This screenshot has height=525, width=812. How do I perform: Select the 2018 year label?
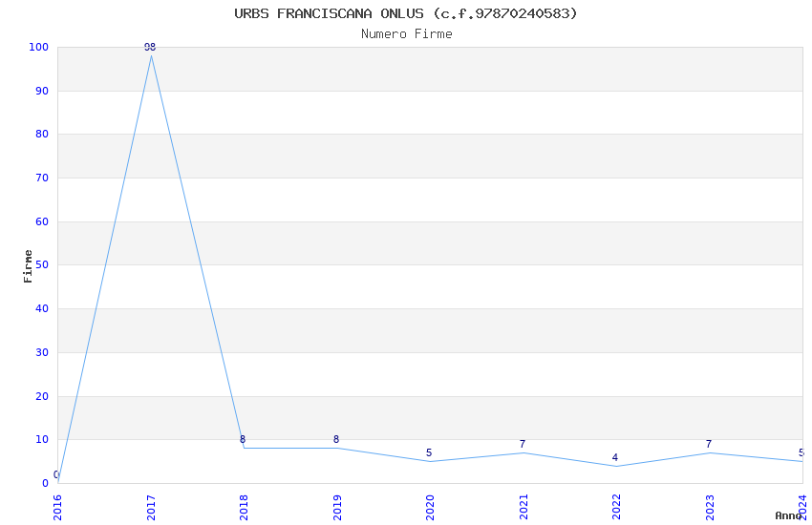coord(244,508)
